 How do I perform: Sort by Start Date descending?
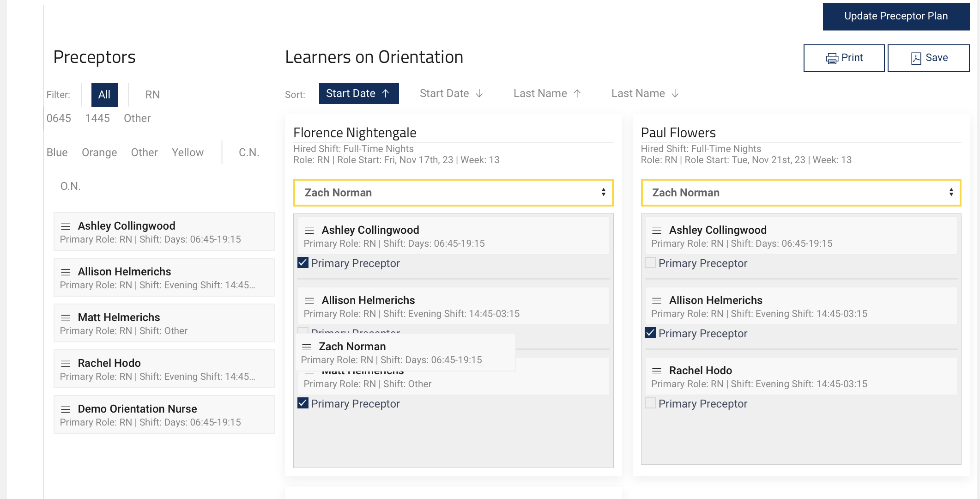pos(451,94)
